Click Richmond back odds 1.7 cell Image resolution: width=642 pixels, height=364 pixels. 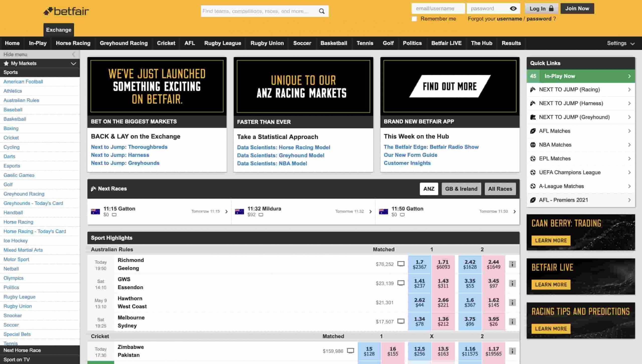tap(420, 264)
